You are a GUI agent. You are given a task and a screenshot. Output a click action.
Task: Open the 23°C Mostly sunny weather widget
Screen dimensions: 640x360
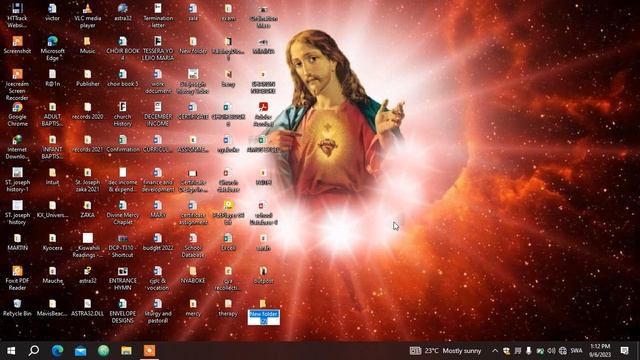coord(445,351)
